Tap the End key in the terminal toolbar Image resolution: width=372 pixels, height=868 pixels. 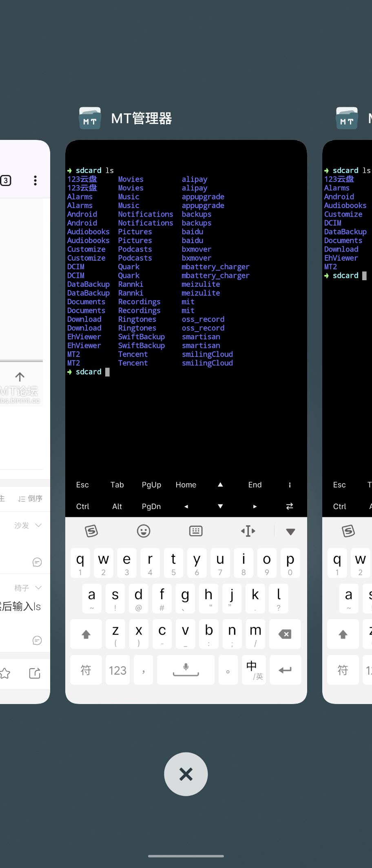click(255, 485)
